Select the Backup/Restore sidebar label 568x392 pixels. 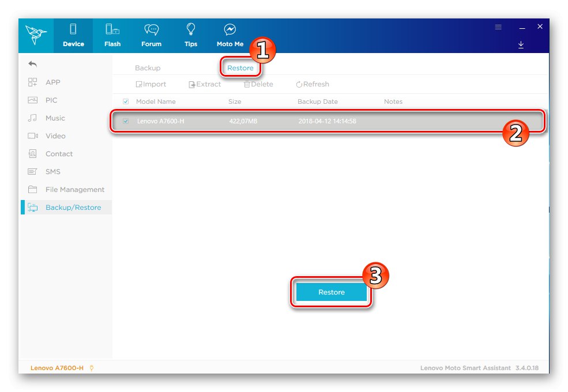pyautogui.click(x=73, y=208)
